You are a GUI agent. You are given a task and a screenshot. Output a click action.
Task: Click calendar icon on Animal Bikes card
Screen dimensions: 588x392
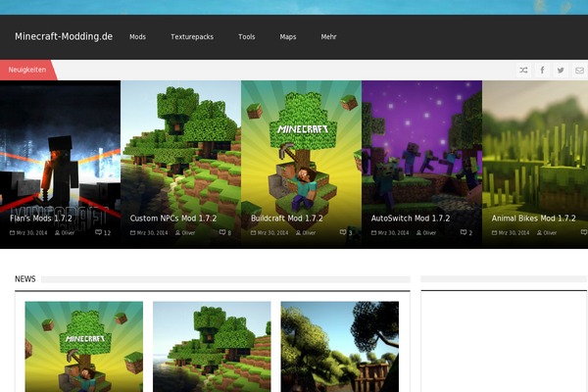coord(495,233)
